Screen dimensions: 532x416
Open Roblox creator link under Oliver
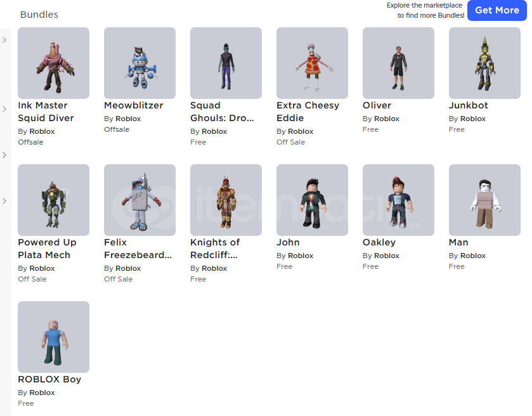point(386,119)
